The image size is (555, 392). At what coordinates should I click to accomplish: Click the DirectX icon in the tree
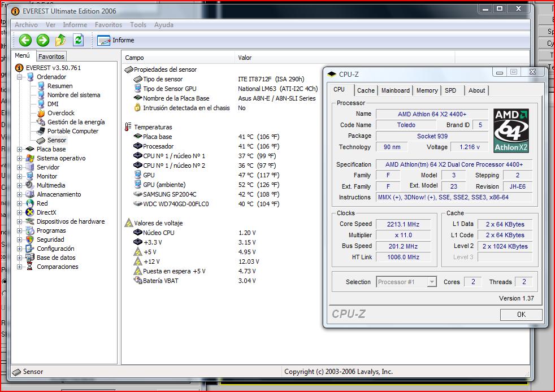tap(30, 212)
